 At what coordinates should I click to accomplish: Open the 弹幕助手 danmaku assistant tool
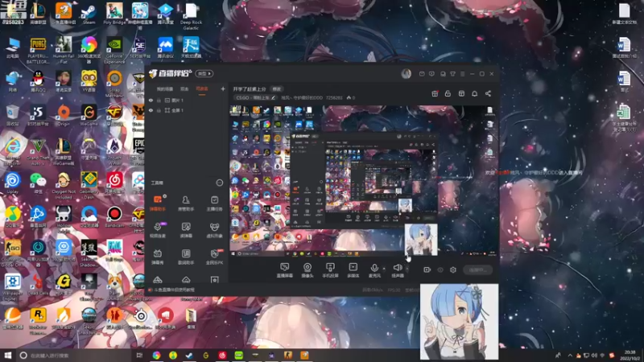[158, 203]
